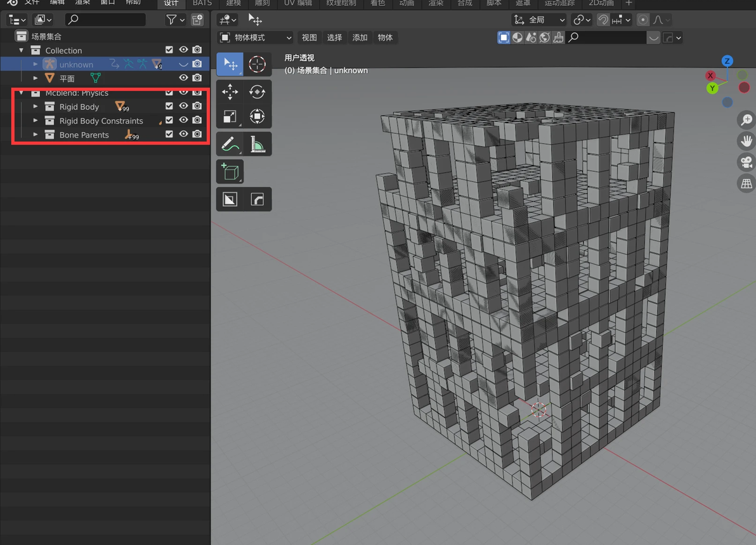Open the 视图 menu in the viewport header
Viewport: 756px width, 545px height.
tap(309, 37)
